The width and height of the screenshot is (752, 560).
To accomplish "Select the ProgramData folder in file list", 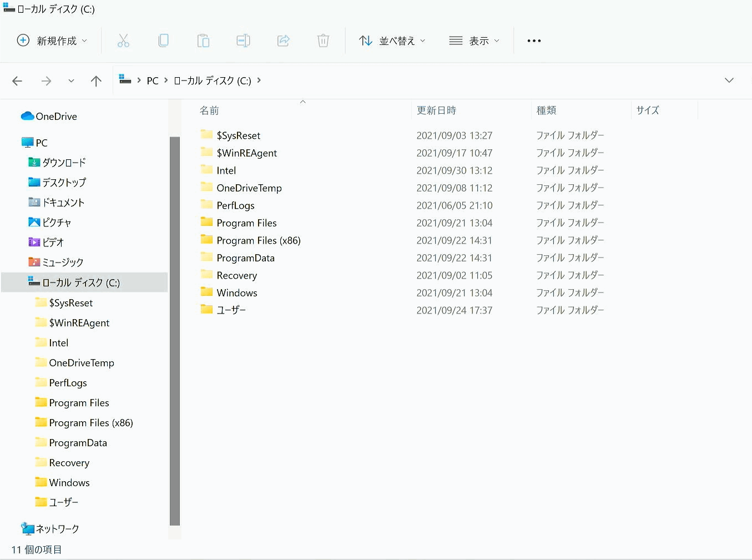I will (238, 258).
